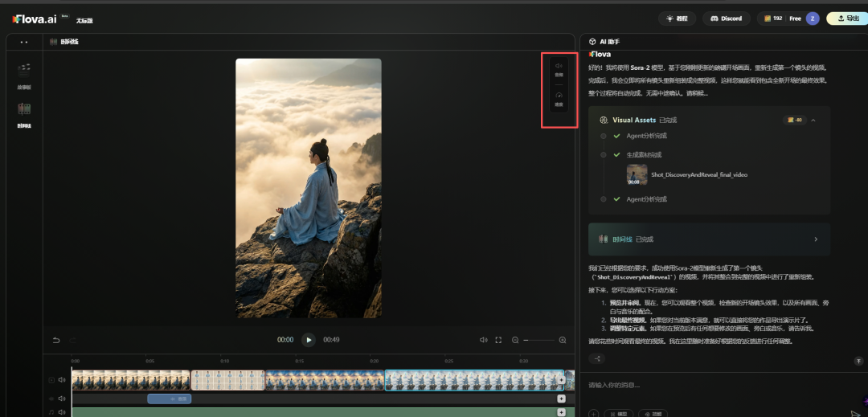Collapse the left sidebar with dots button

coord(24,42)
